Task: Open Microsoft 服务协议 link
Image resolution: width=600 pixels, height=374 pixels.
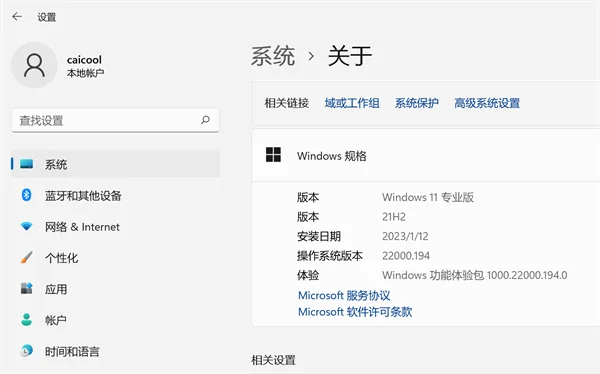Action: [344, 296]
